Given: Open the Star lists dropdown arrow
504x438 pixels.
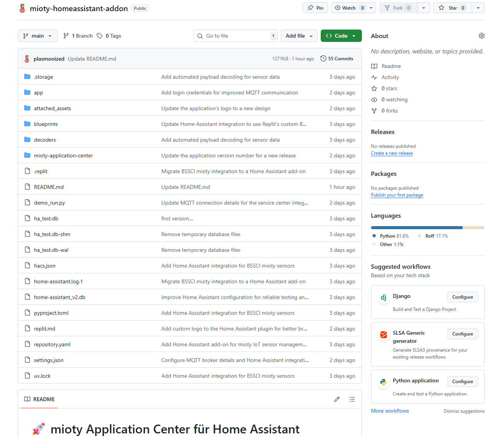Looking at the screenshot, I should (478, 8).
